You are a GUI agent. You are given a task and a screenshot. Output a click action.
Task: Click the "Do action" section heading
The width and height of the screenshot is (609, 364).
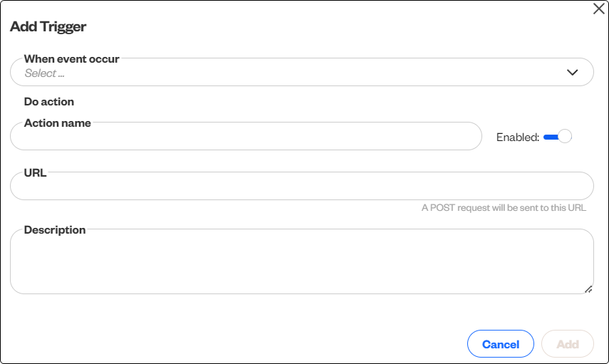(x=49, y=102)
